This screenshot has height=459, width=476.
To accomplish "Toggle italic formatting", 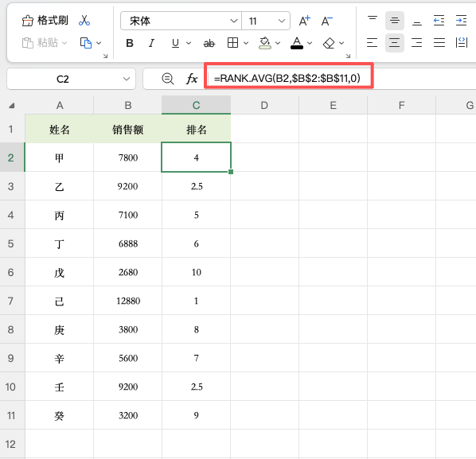I will point(151,43).
